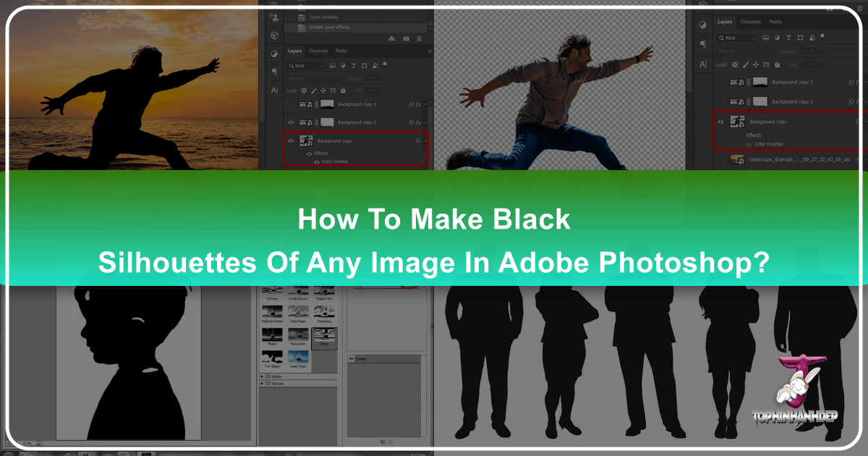Click the type layer filter icon in Layers panel
Image resolution: width=868 pixels, height=456 pixels.
354,66
